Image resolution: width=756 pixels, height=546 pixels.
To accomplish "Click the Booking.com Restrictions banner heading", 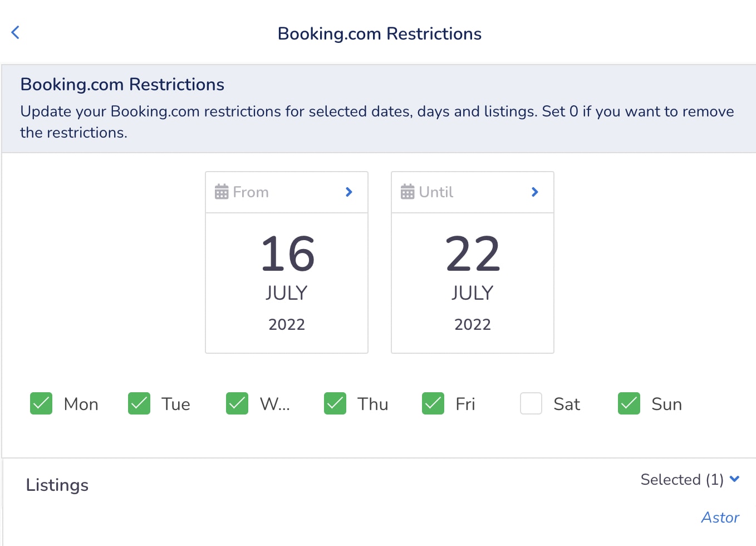I will point(122,84).
